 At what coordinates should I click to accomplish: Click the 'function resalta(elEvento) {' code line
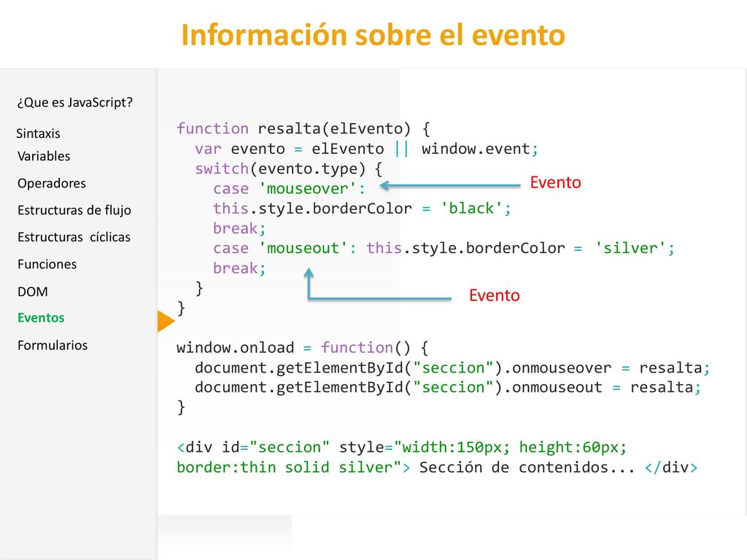(303, 128)
